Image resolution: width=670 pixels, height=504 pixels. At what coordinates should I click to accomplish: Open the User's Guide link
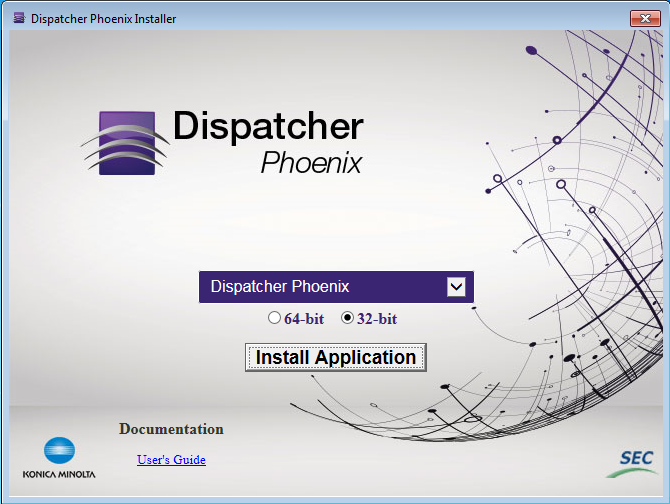pyautogui.click(x=171, y=460)
